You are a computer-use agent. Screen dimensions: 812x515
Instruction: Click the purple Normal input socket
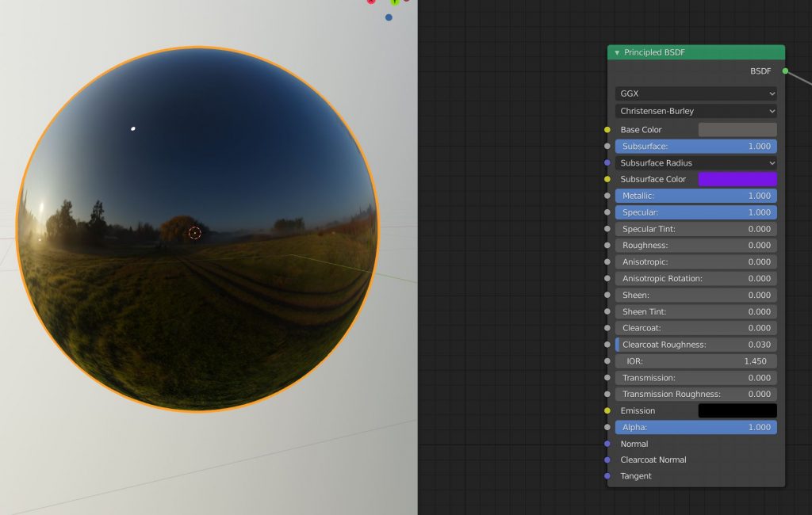coord(607,444)
